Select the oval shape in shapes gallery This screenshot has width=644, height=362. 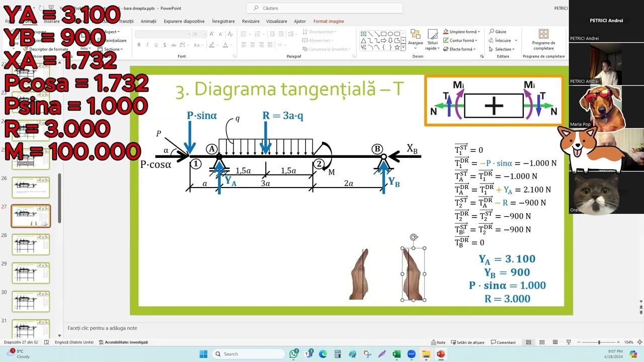click(x=390, y=34)
